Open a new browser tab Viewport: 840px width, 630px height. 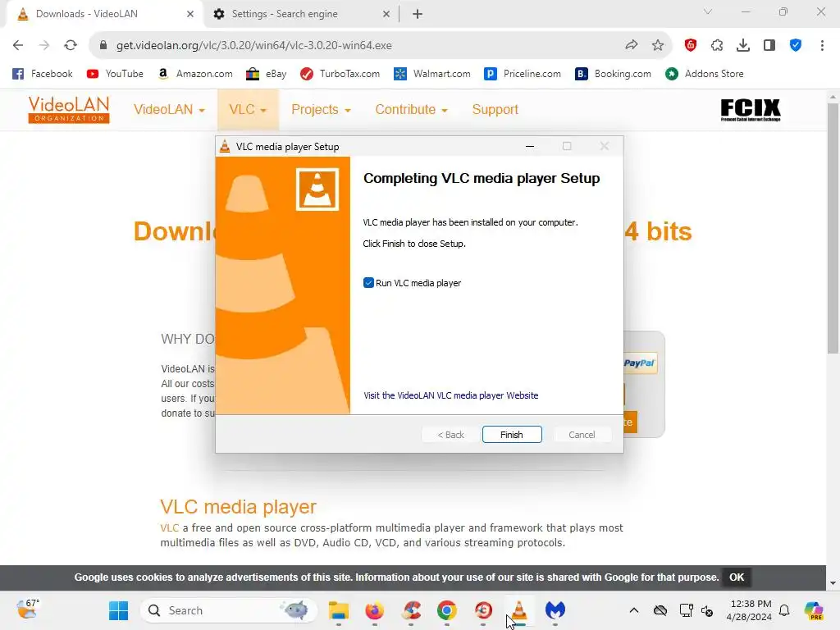(x=418, y=14)
